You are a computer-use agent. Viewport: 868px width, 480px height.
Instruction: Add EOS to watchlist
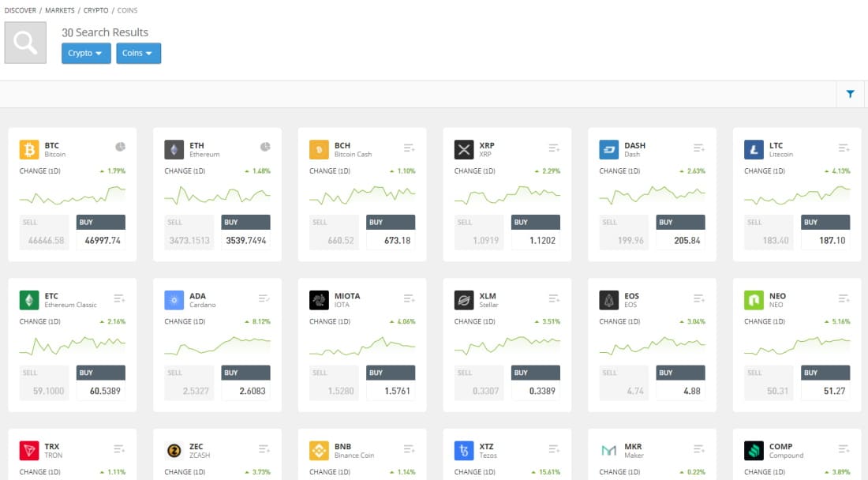[699, 298]
